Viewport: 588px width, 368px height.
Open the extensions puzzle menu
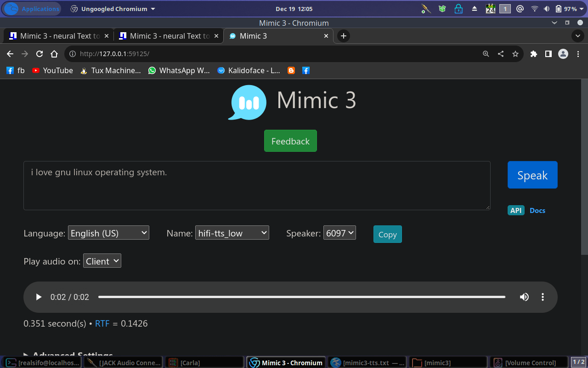click(533, 54)
